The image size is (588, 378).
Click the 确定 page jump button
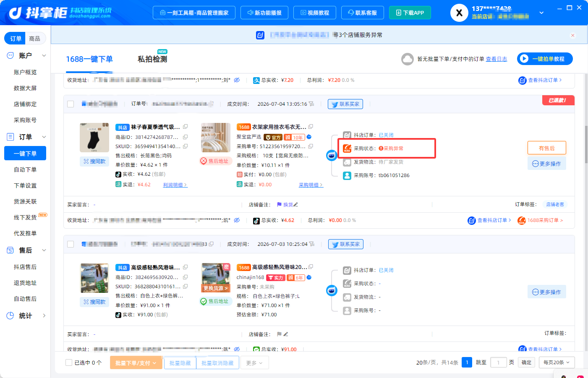click(526, 362)
